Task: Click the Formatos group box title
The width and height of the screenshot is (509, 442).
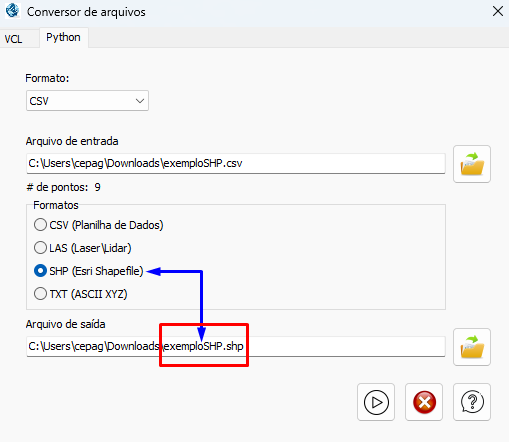Action: [x=56, y=205]
